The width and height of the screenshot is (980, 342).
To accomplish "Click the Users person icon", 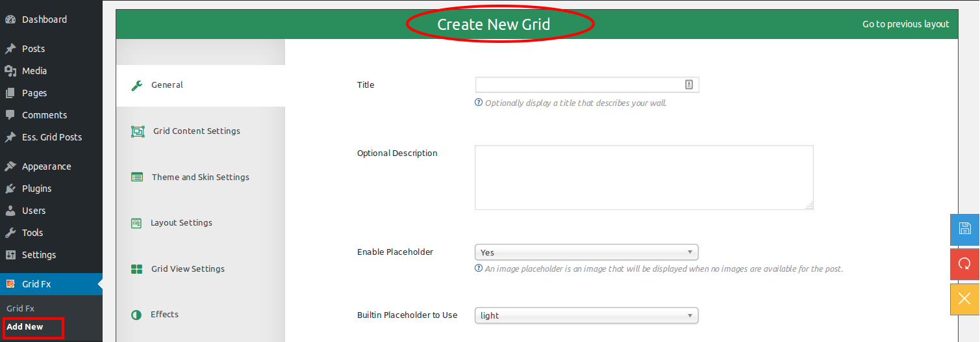I will pyautogui.click(x=10, y=211).
